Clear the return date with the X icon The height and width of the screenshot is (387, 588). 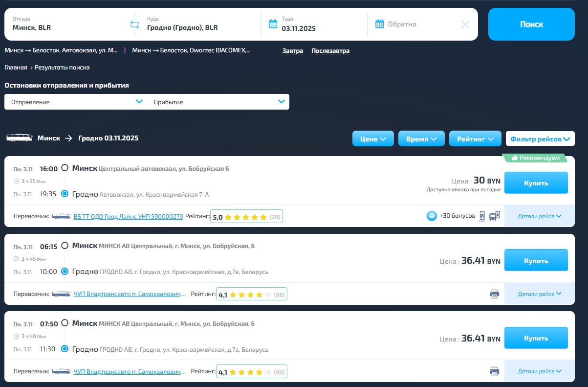click(x=465, y=24)
